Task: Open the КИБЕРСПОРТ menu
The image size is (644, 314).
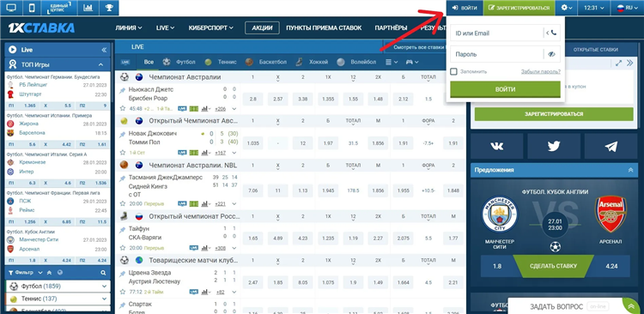Action: [210, 28]
